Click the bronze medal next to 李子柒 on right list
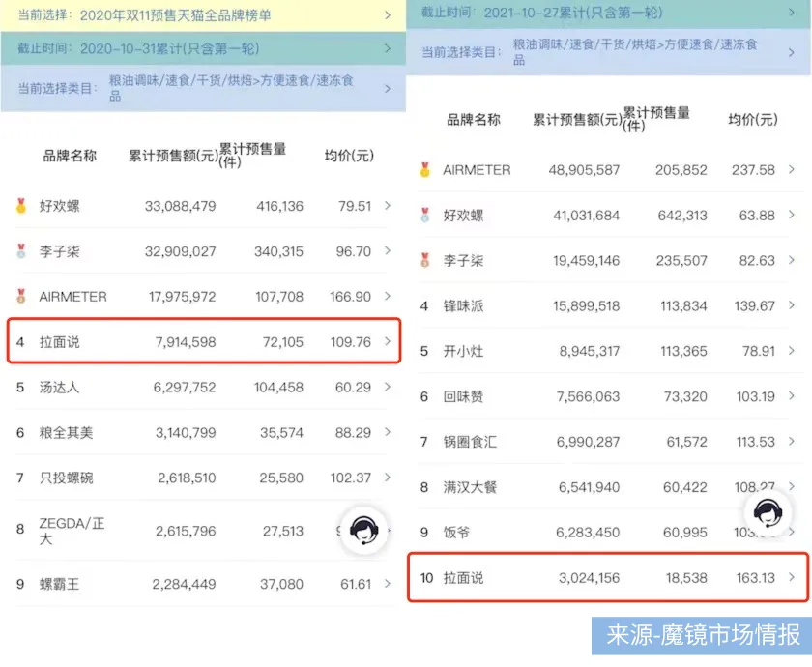 click(x=424, y=259)
